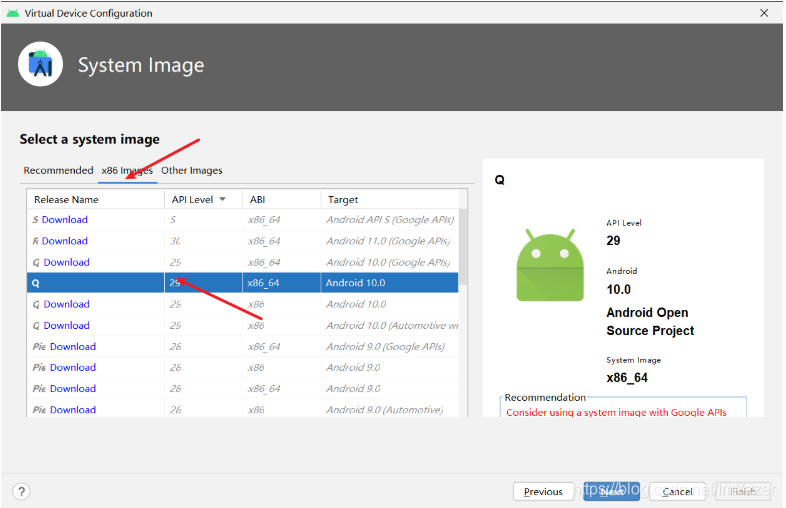This screenshot has width=786, height=508.
Task: Click the Target column header
Action: point(389,200)
